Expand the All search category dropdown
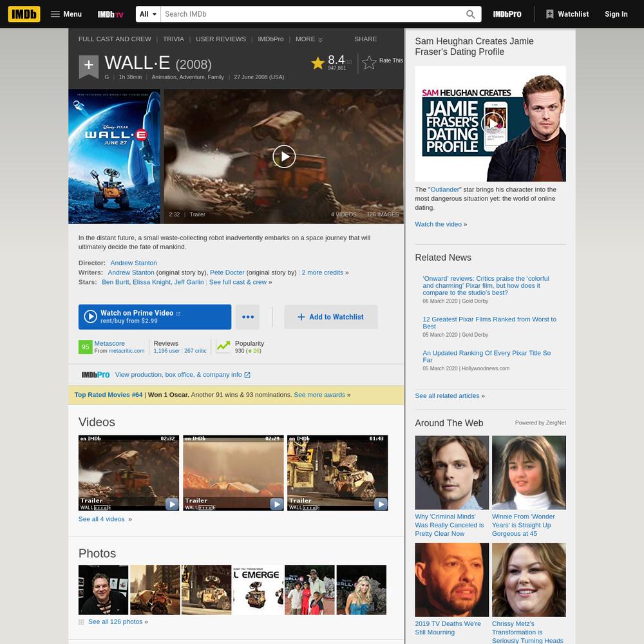 click(148, 14)
